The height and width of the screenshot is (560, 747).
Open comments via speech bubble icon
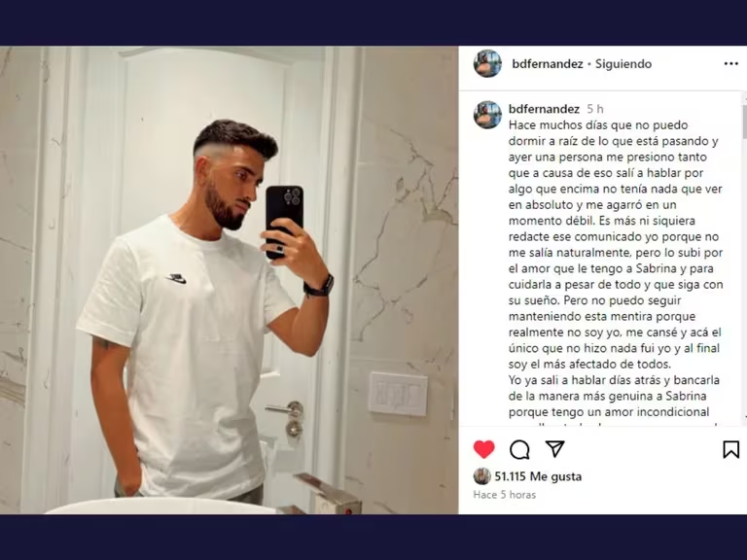[x=519, y=449]
